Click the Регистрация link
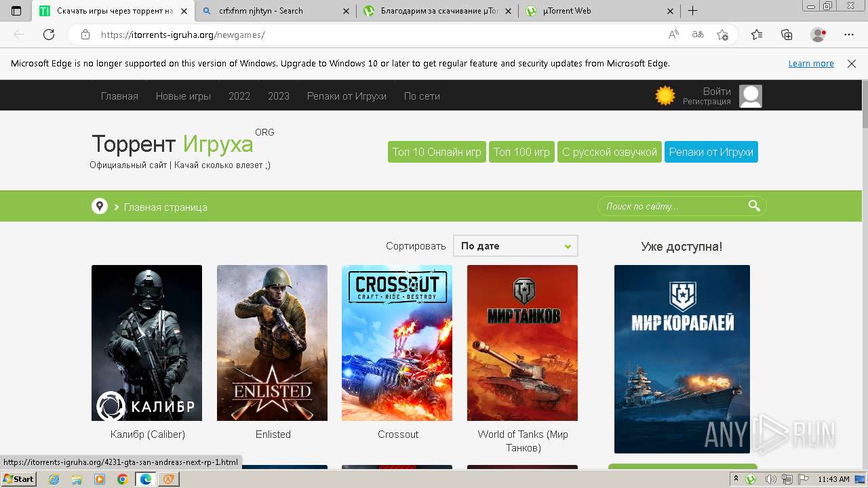868x488 pixels. tap(707, 102)
